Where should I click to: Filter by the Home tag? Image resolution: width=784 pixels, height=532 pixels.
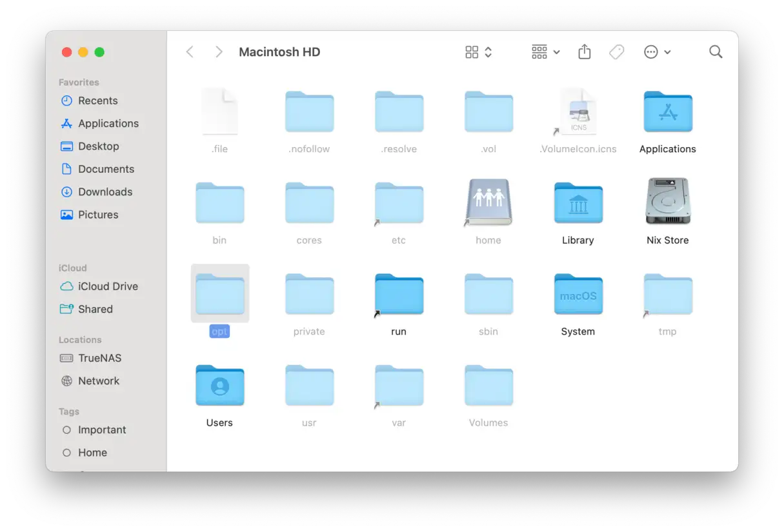(92, 453)
